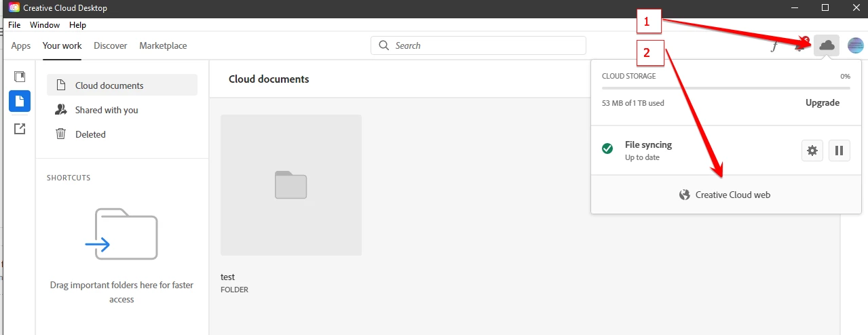
Task: Select Shared with you in the sidebar
Action: (122, 110)
